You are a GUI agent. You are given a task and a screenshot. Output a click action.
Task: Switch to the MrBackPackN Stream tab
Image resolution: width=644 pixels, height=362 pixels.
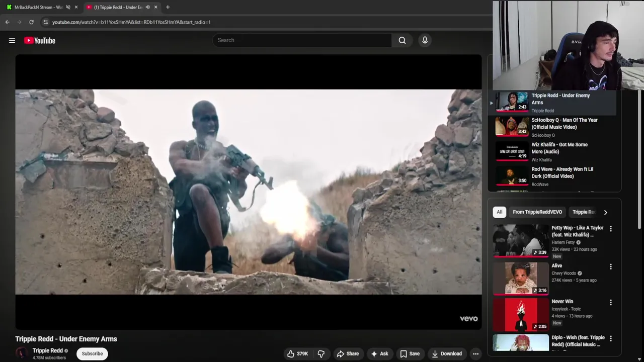(38, 7)
